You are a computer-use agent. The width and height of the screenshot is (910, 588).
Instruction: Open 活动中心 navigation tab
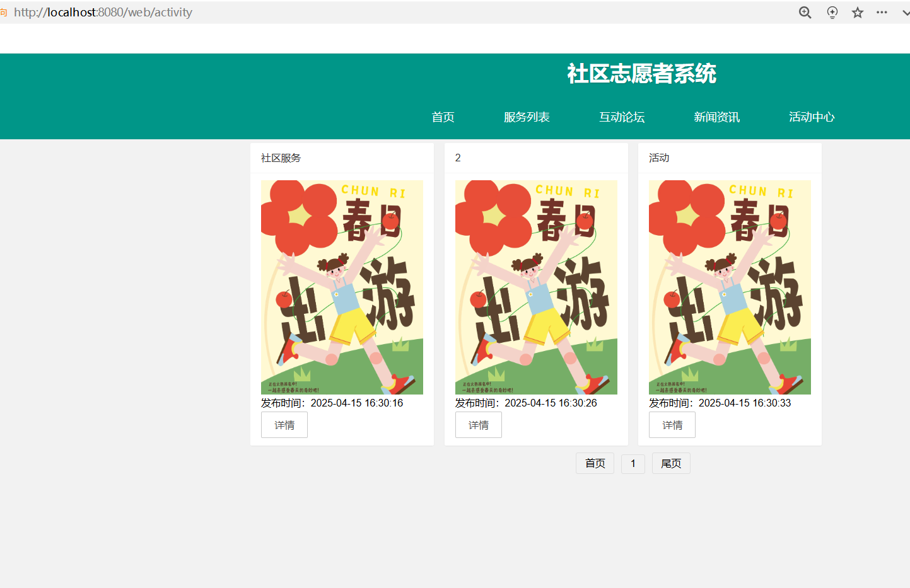[812, 117]
